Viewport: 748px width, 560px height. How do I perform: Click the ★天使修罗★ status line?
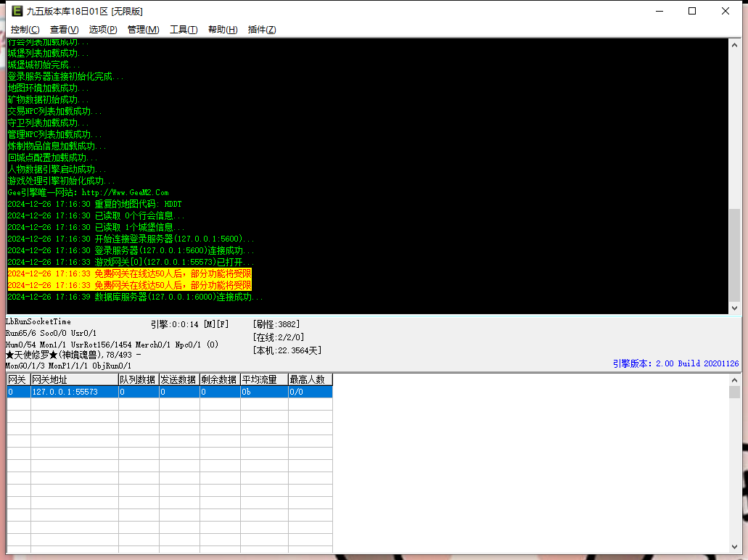tap(73, 355)
